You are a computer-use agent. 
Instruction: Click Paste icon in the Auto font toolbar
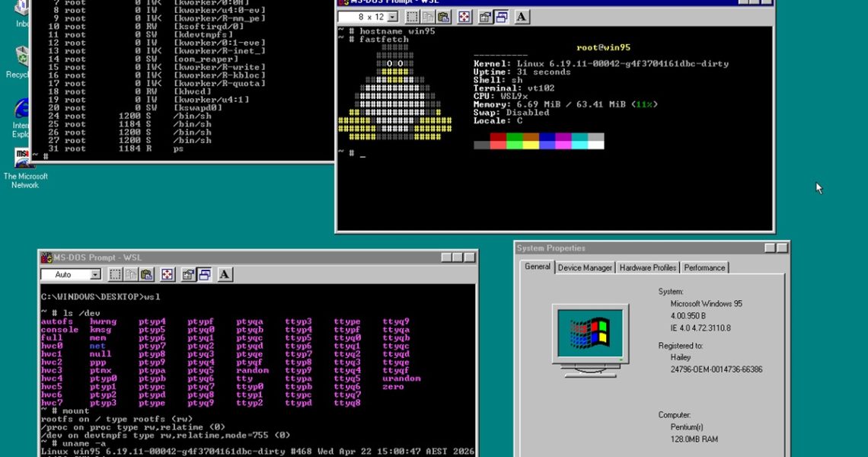point(147,274)
